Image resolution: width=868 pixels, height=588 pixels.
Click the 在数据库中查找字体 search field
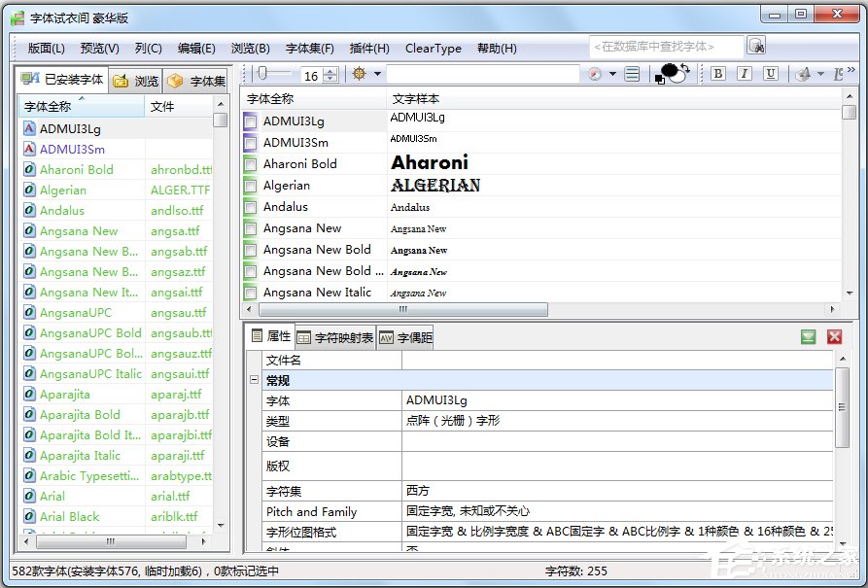tap(666, 46)
